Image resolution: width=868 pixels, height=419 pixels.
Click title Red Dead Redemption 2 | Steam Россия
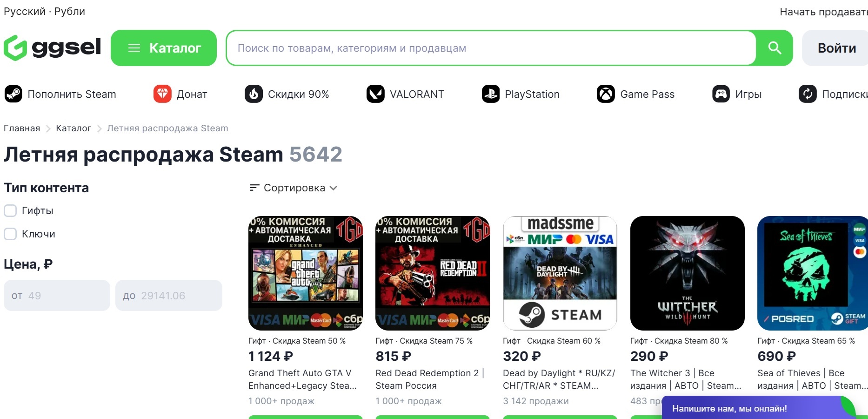(430, 379)
